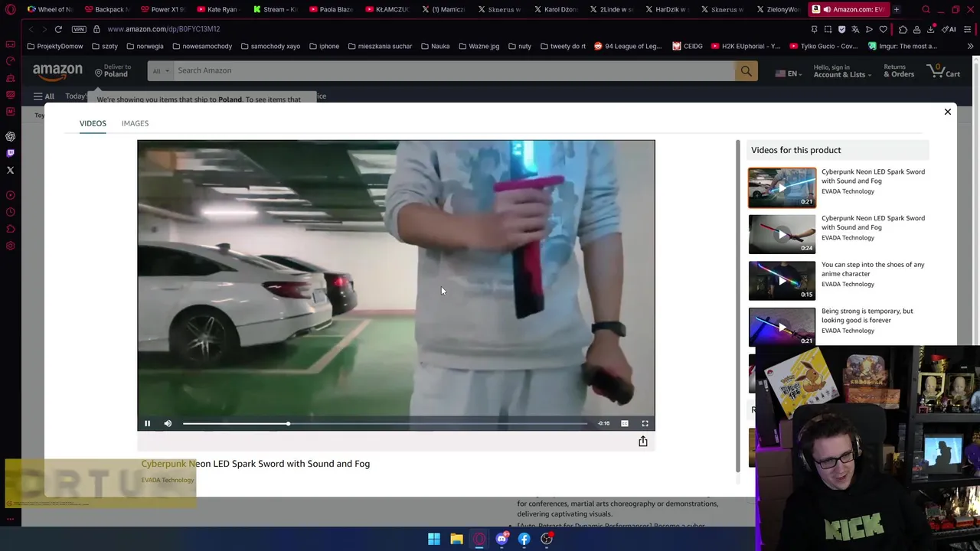Play first Cyberpunk Neon LED video 0:21
This screenshot has height=551, width=980.
point(782,187)
